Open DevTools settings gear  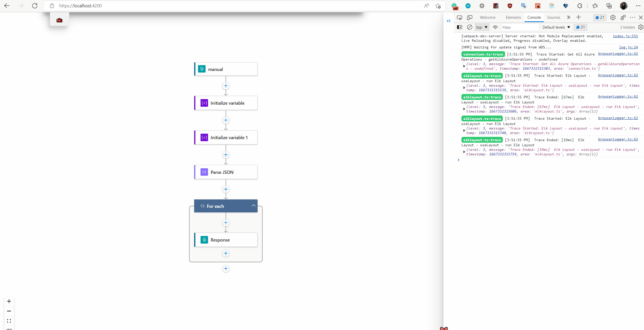pos(613,17)
